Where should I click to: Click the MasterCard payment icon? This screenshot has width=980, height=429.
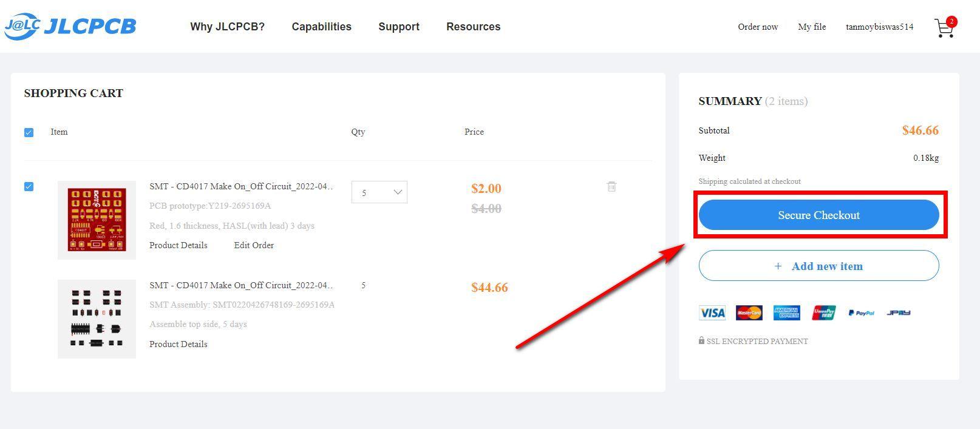tap(749, 313)
